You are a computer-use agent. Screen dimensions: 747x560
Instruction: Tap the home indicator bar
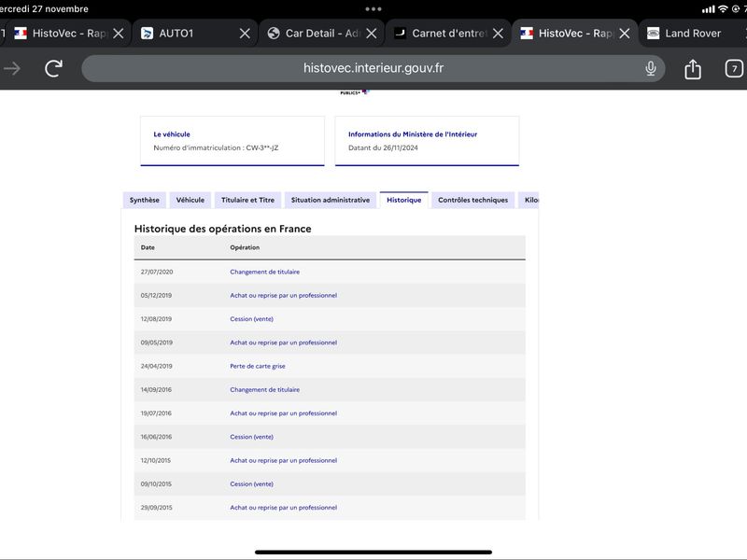(x=373, y=553)
